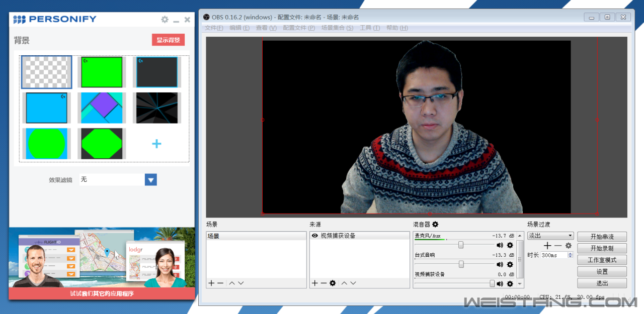Click 开始录制 to start recording
The width and height of the screenshot is (644, 314).
click(x=602, y=248)
